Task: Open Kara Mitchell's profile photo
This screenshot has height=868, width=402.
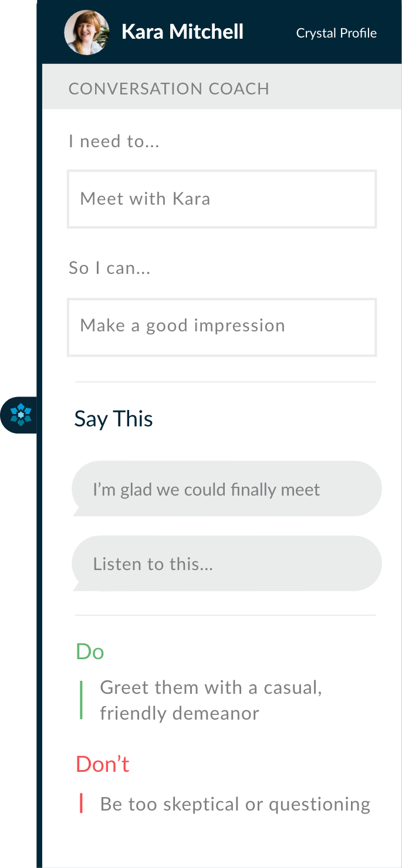Action: click(x=87, y=32)
